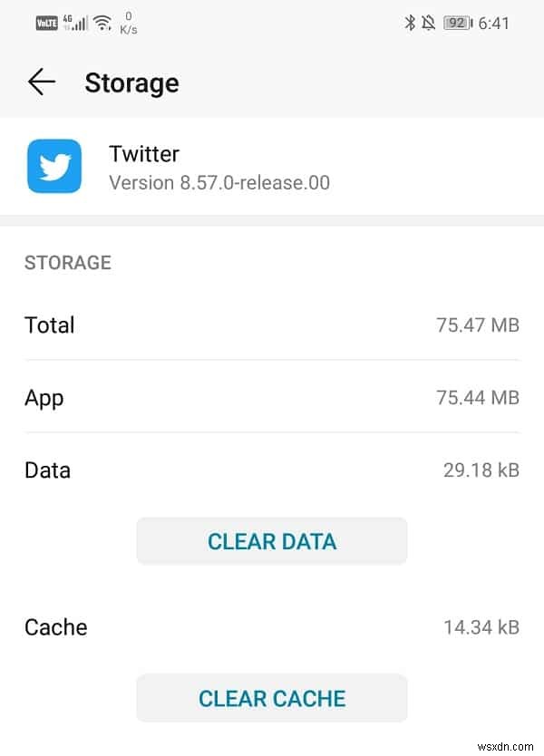Tap the Storage page title

point(131,82)
